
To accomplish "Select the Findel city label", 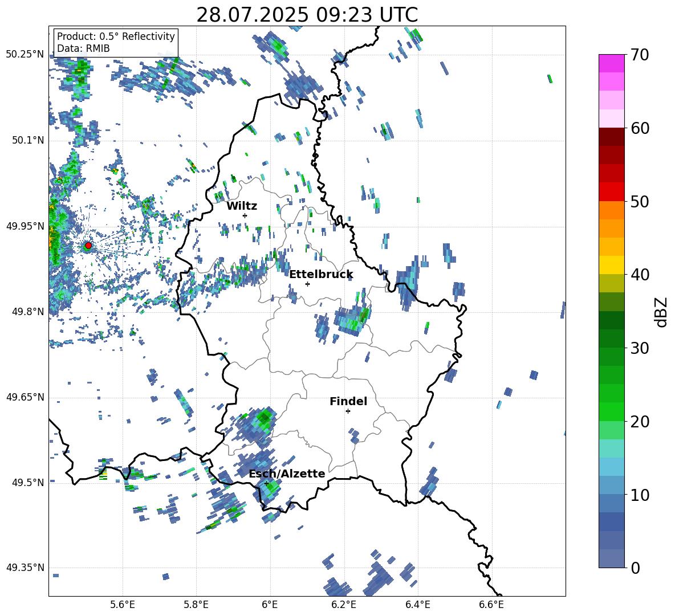I will (348, 401).
